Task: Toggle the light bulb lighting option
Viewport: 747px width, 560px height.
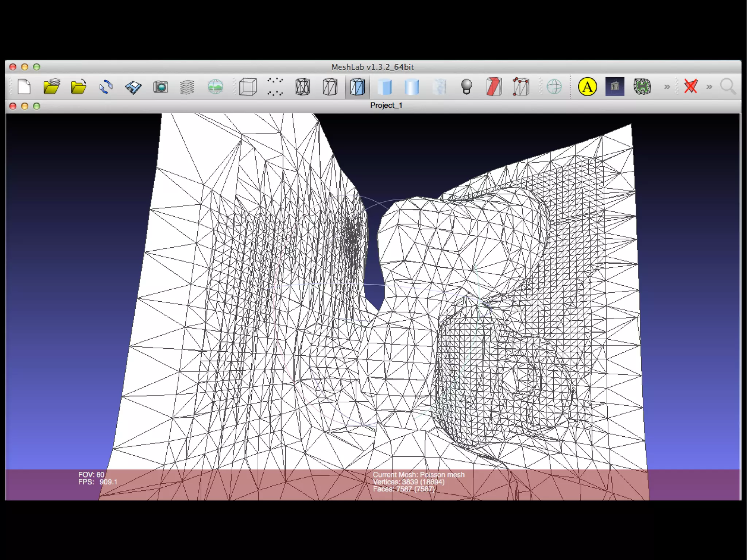Action: (x=467, y=87)
